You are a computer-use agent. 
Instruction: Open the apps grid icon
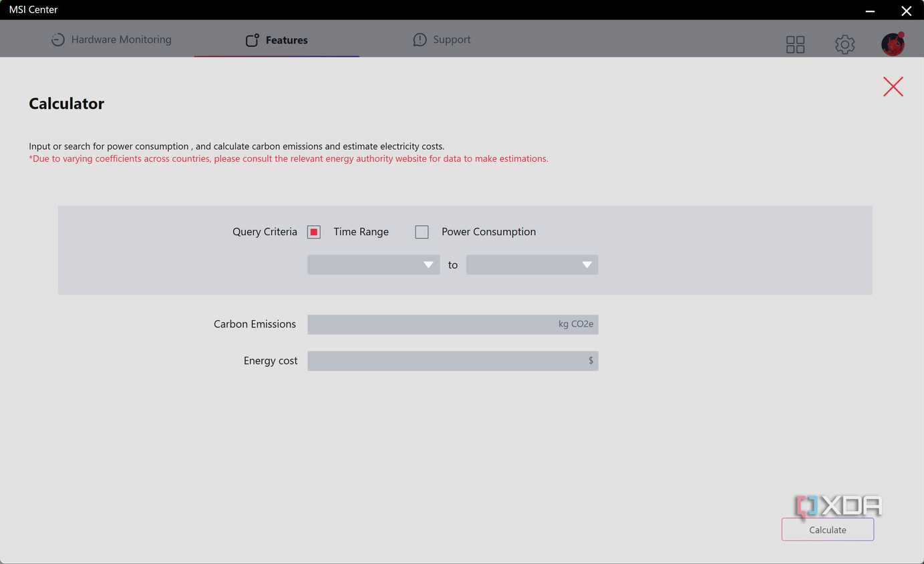[x=795, y=45]
